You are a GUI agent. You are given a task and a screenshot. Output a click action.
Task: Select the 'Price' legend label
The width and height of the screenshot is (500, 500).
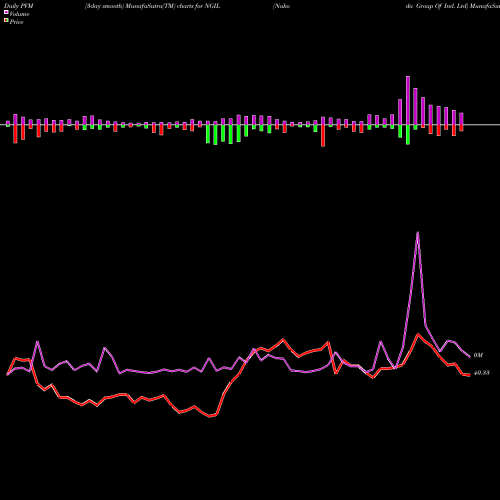pos(16,22)
